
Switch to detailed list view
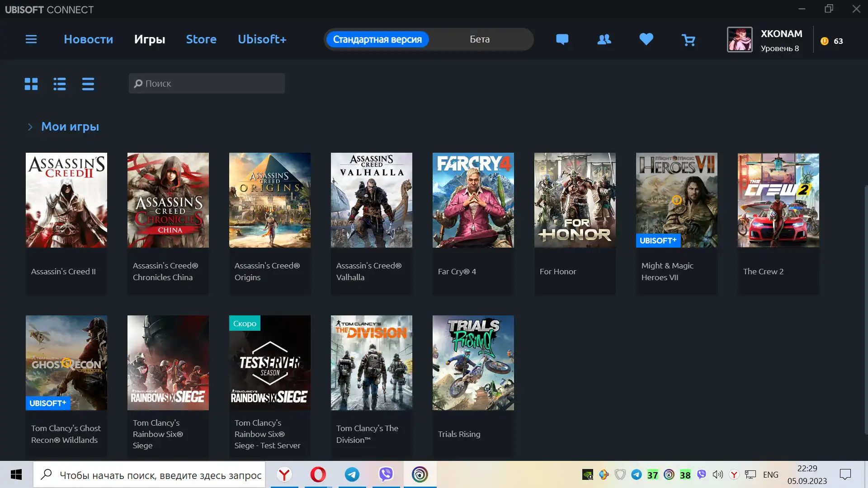pyautogui.click(x=60, y=84)
